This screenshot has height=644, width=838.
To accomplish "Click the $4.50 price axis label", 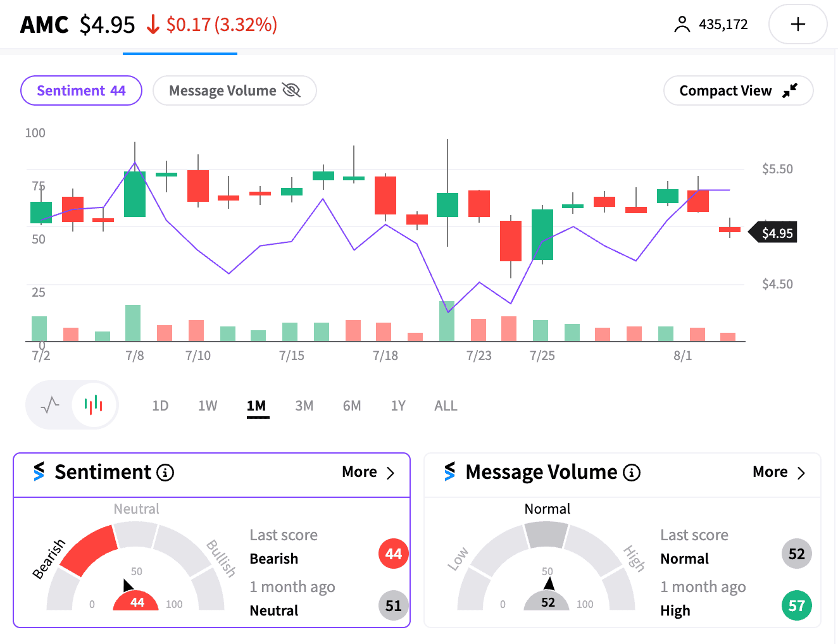I will click(x=777, y=284).
